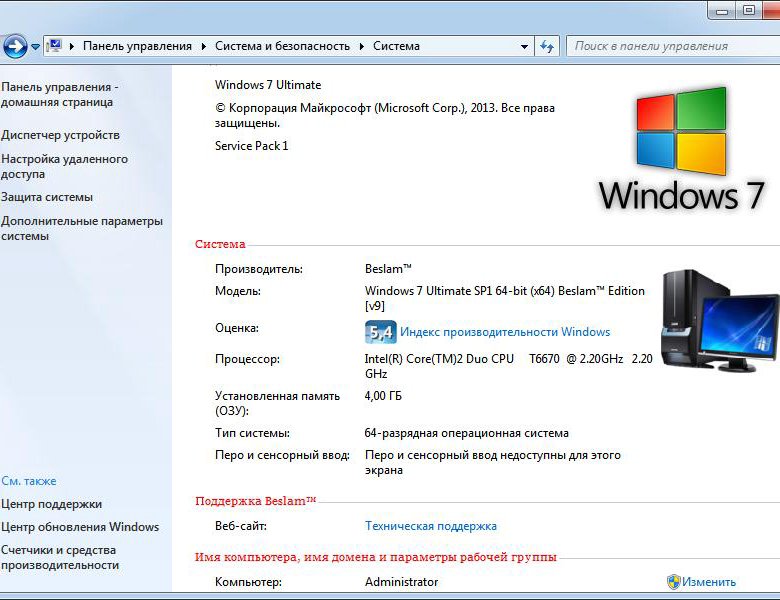Screen dimensions: 780x600
Task: Open Диспетчер устройств from the left panel
Action: [60, 135]
